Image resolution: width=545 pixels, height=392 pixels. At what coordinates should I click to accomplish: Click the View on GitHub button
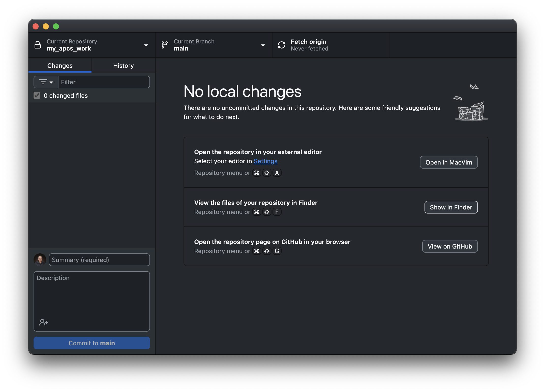450,246
